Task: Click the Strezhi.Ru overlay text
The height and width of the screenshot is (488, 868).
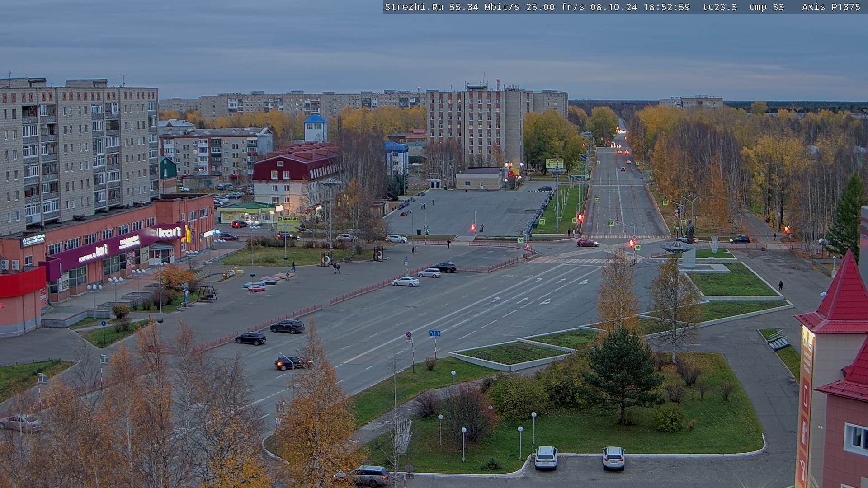Action: [x=414, y=7]
